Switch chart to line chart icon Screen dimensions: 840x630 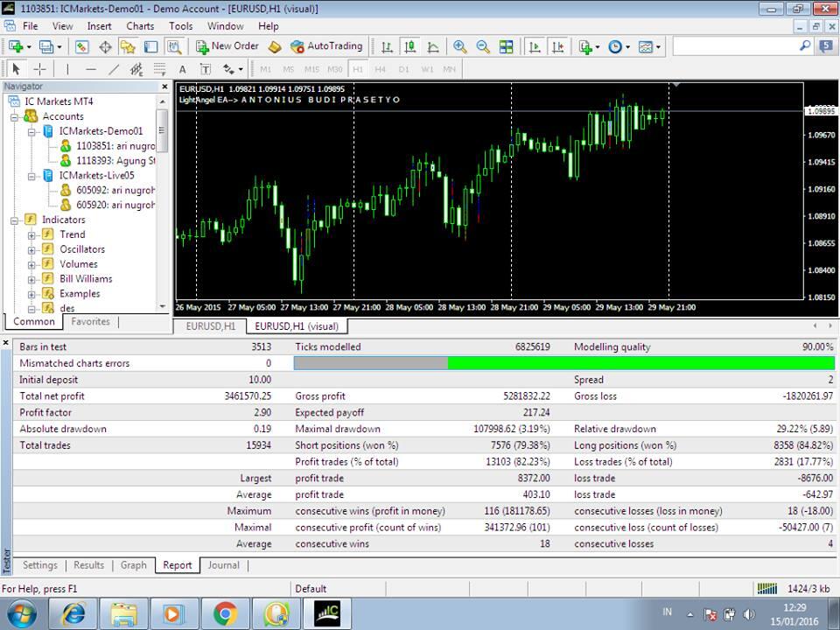[x=433, y=47]
